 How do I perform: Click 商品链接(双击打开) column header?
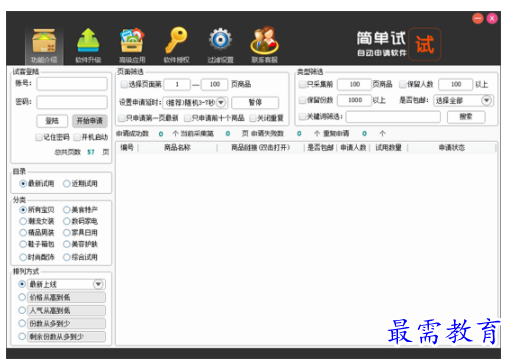(260, 148)
